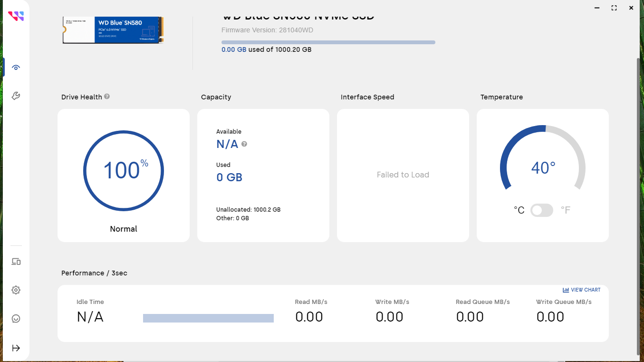Click the WD Blue SN580 drive thumbnail

[113, 30]
